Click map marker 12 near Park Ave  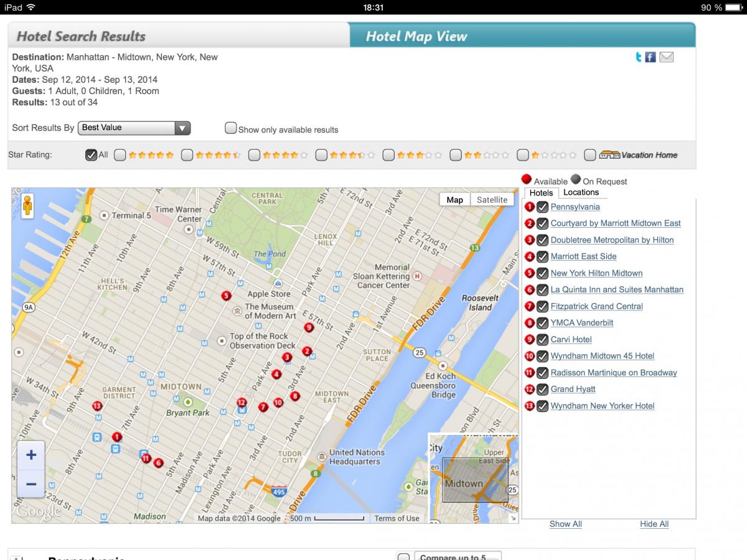pos(242,403)
